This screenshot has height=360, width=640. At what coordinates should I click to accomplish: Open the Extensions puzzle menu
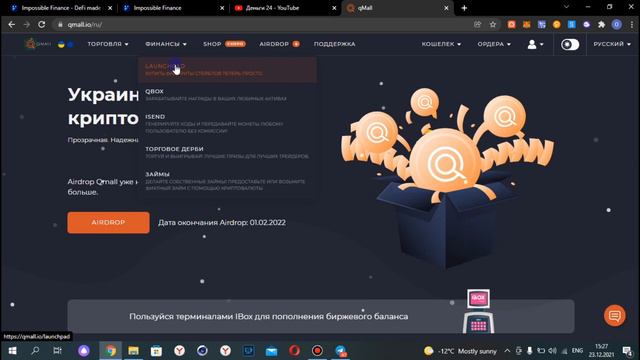(x=602, y=24)
